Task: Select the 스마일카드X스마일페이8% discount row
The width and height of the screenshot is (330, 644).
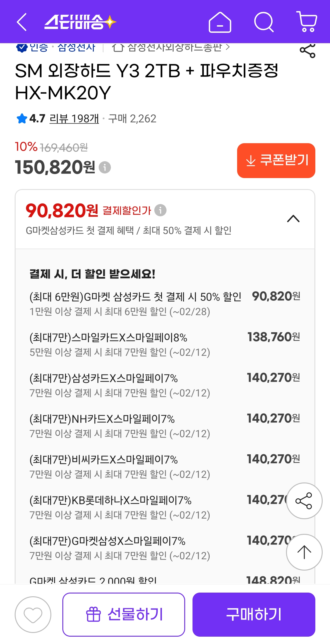Action: click(x=165, y=344)
